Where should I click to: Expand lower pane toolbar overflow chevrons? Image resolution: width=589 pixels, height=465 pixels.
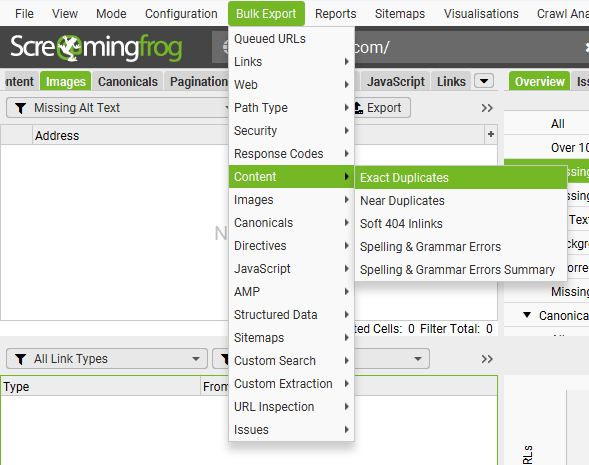(x=487, y=359)
